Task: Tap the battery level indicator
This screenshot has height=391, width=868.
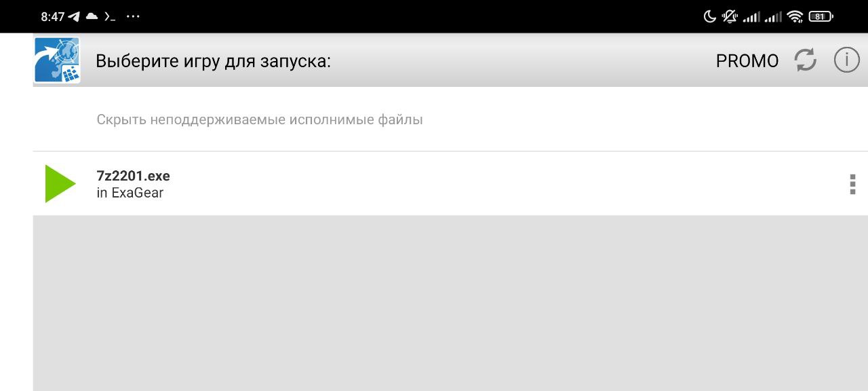Action: [821, 16]
